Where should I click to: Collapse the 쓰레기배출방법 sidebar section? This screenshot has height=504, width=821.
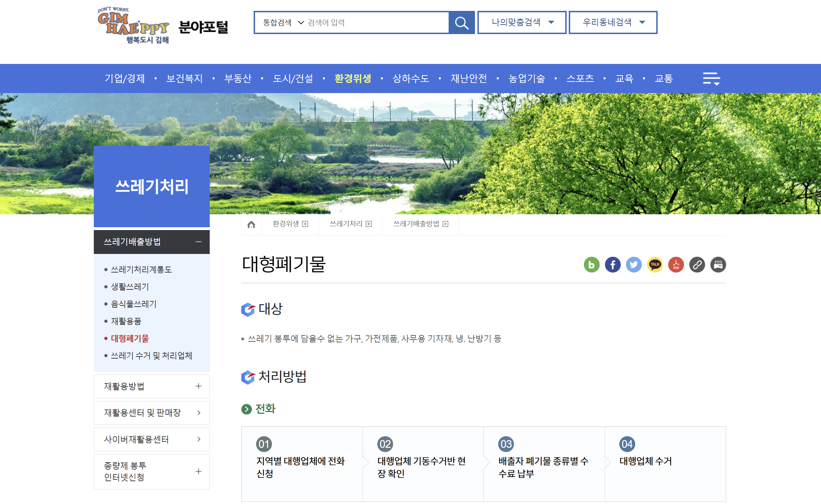[199, 242]
